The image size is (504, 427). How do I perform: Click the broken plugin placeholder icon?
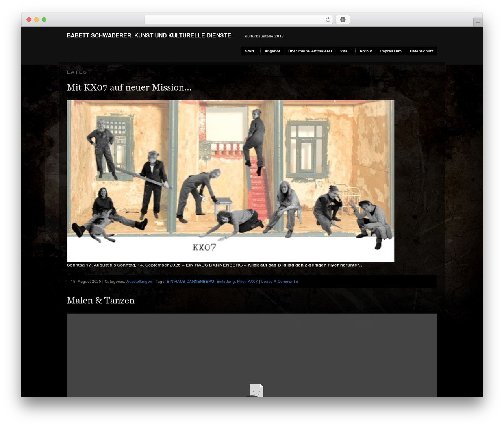tap(256, 390)
